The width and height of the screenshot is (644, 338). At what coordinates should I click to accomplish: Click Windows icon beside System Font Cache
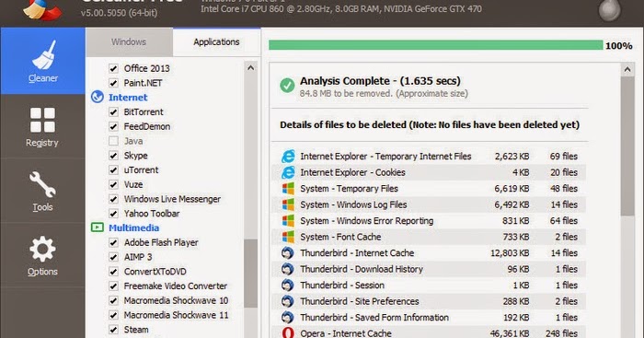[288, 237]
